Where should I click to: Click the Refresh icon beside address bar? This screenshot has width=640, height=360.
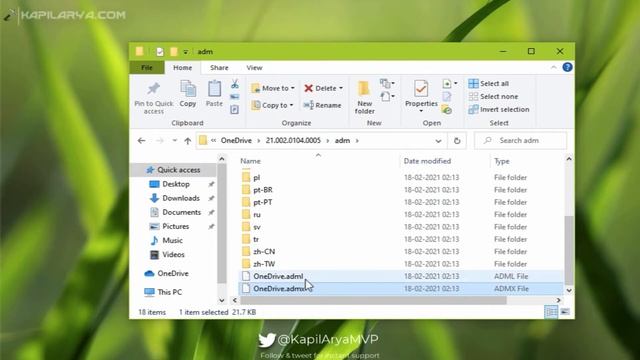[x=457, y=141]
